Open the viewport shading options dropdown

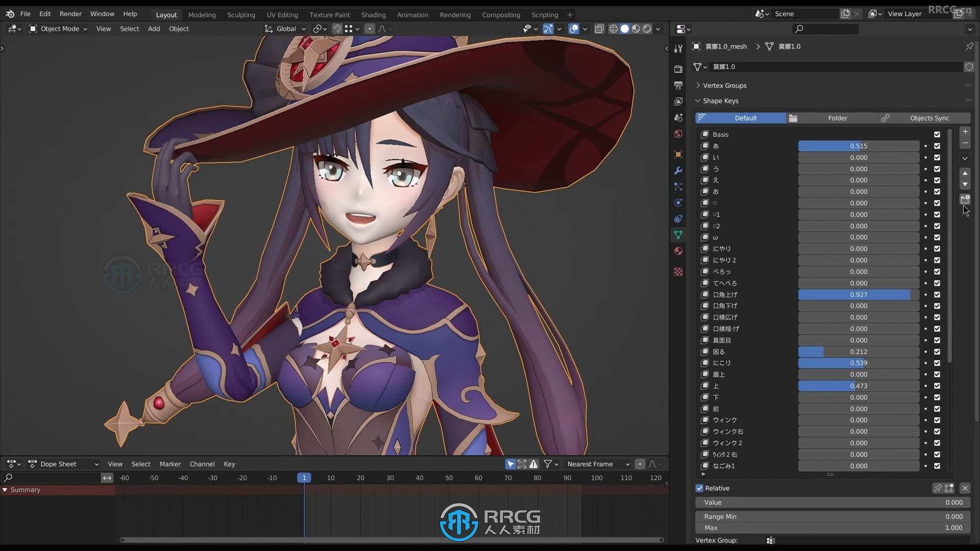(658, 29)
